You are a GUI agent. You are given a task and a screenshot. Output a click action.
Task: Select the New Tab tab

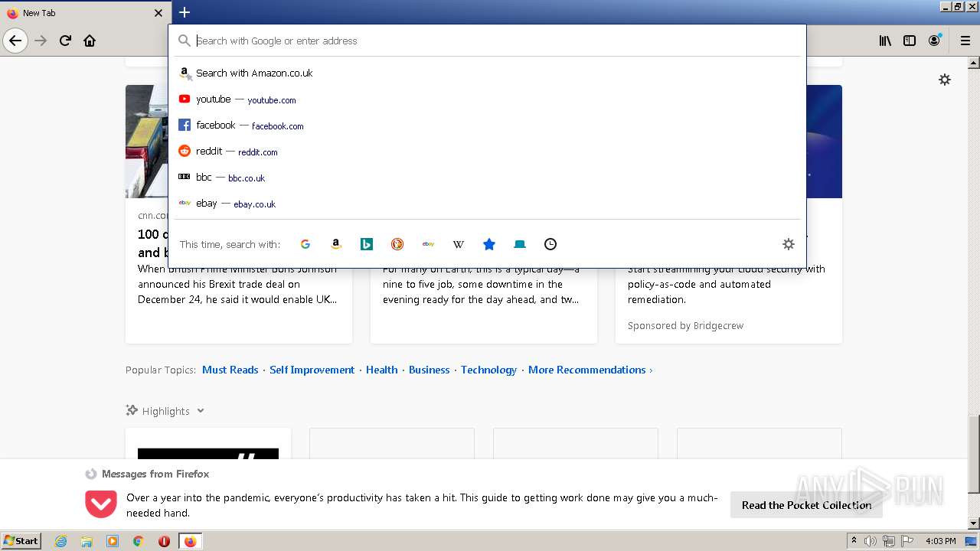click(84, 13)
